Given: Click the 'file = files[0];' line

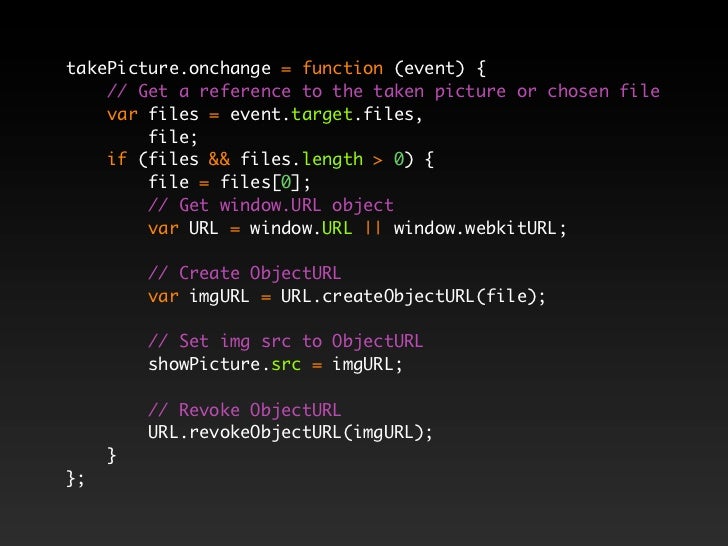Looking at the screenshot, I should click(229, 182).
